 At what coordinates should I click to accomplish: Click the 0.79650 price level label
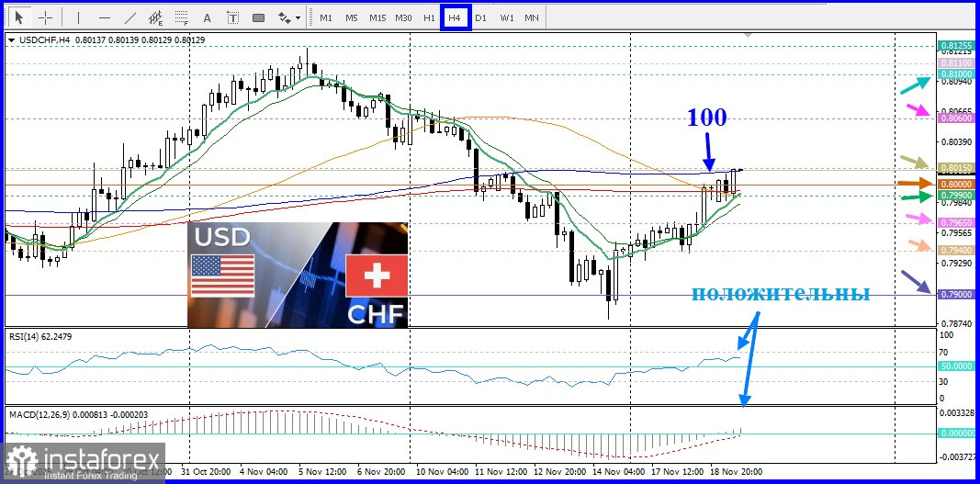(955, 222)
